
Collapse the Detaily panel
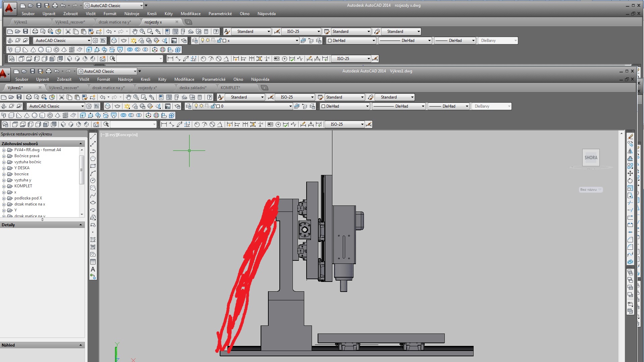80,225
